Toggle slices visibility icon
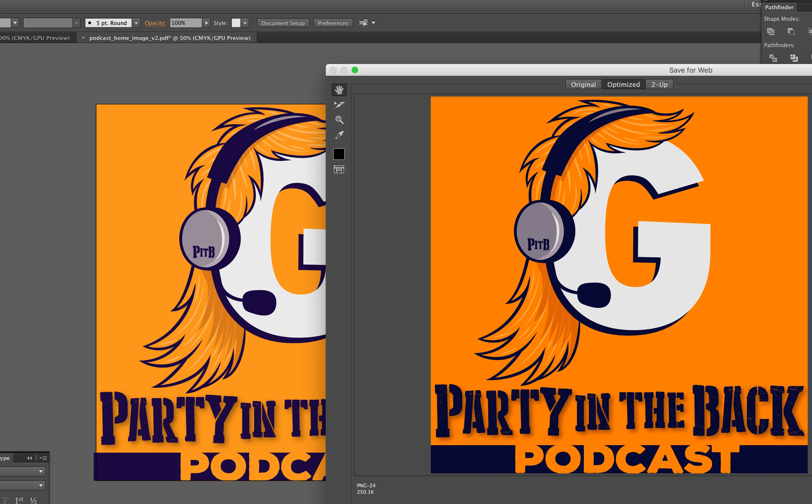The width and height of the screenshot is (812, 504). pyautogui.click(x=339, y=169)
